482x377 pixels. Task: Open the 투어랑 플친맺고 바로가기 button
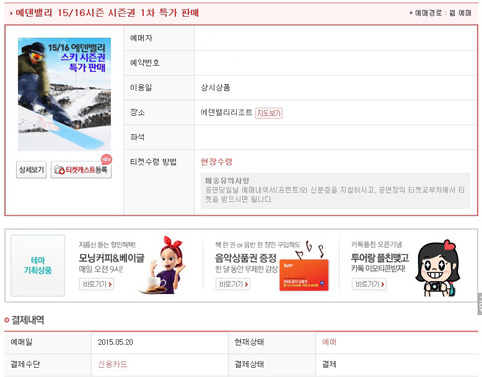pos(369,284)
